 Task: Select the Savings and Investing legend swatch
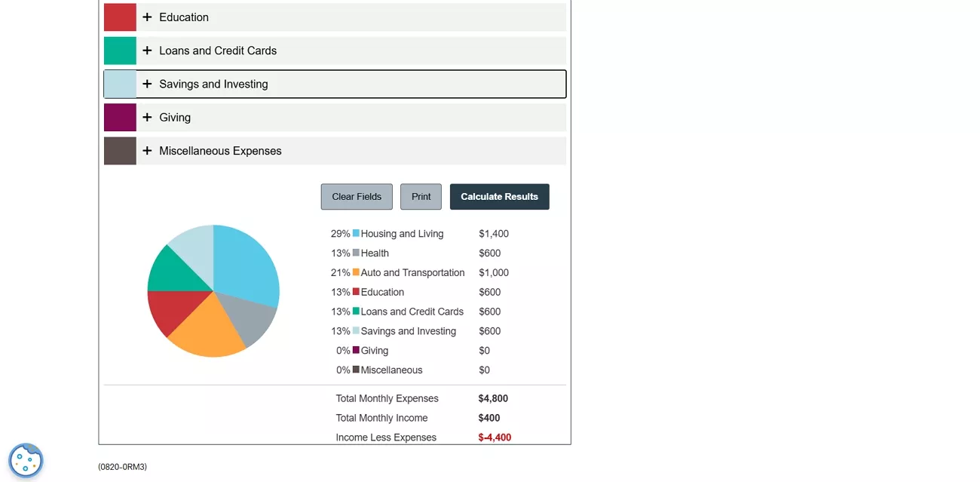pyautogui.click(x=357, y=330)
